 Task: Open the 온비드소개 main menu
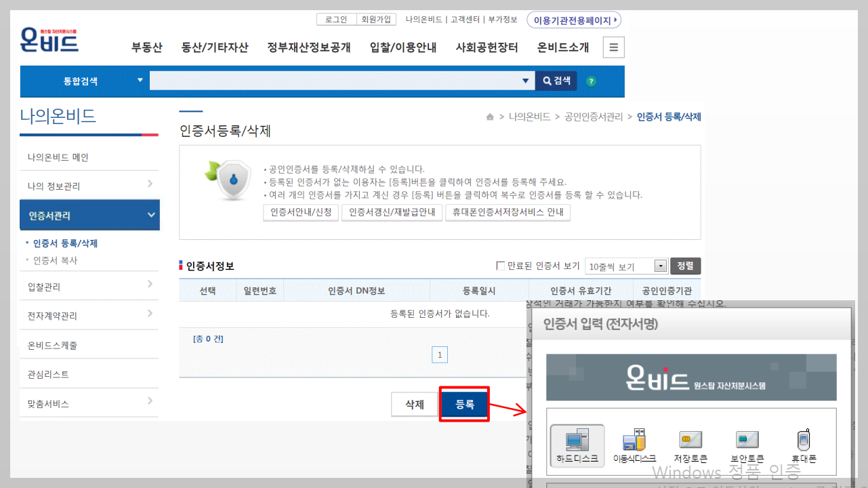pyautogui.click(x=563, y=47)
